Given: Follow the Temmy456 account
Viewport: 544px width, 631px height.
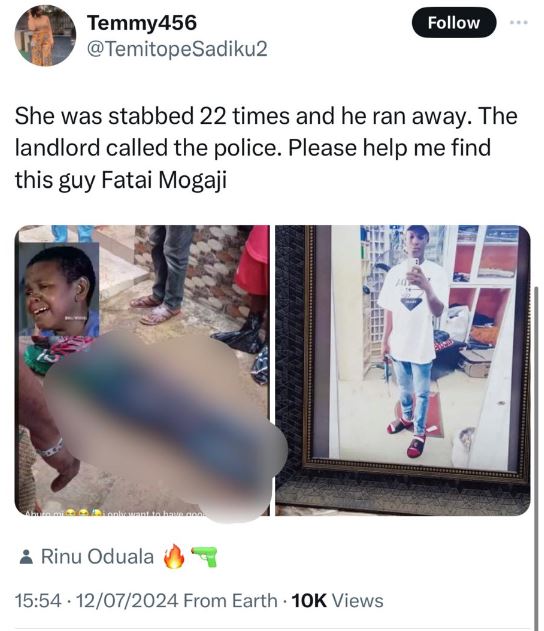Looking at the screenshot, I should pos(454,23).
